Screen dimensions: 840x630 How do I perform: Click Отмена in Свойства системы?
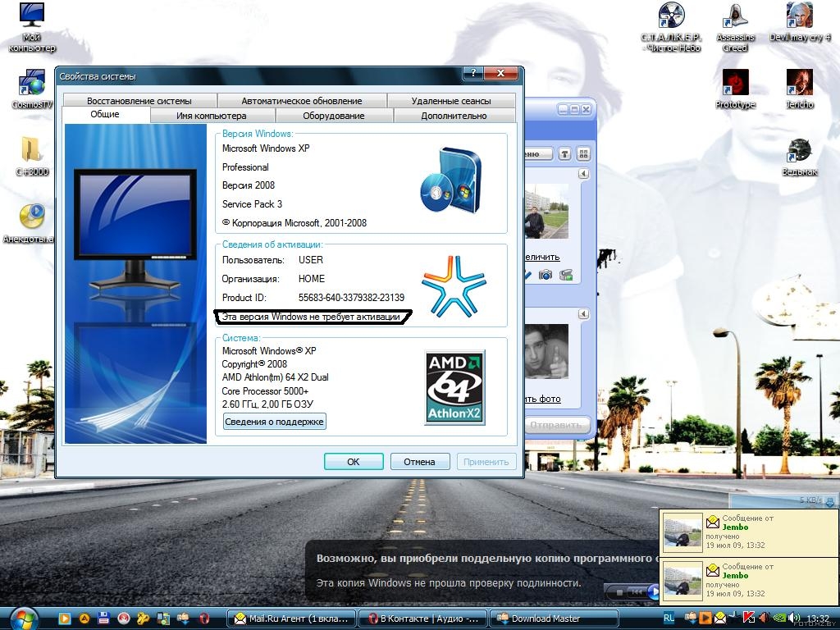tap(419, 461)
